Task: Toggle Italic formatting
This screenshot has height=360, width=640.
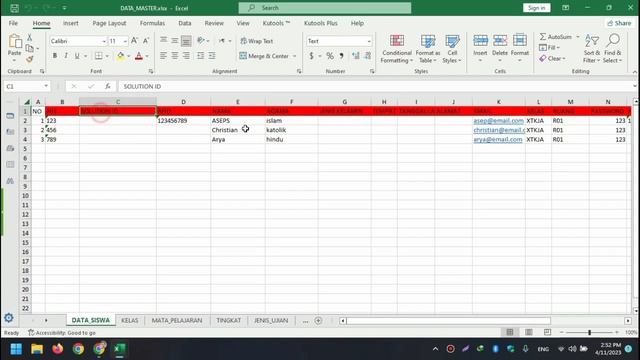Action: pos(66,56)
